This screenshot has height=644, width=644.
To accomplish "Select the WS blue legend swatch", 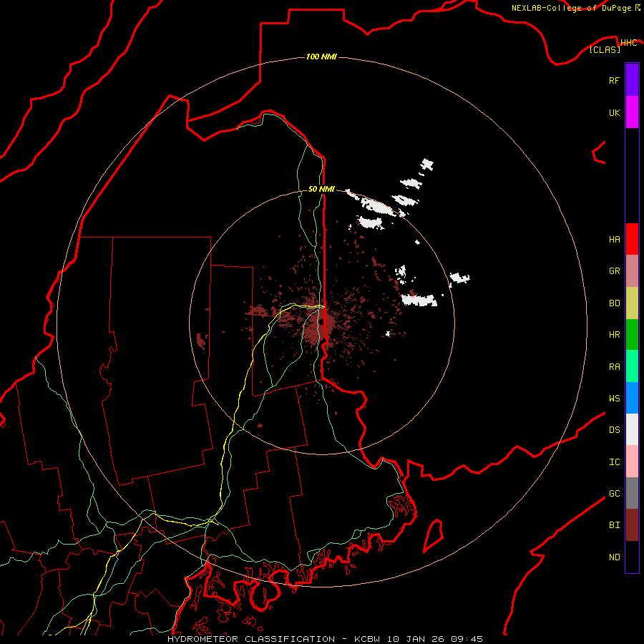I will (632, 398).
